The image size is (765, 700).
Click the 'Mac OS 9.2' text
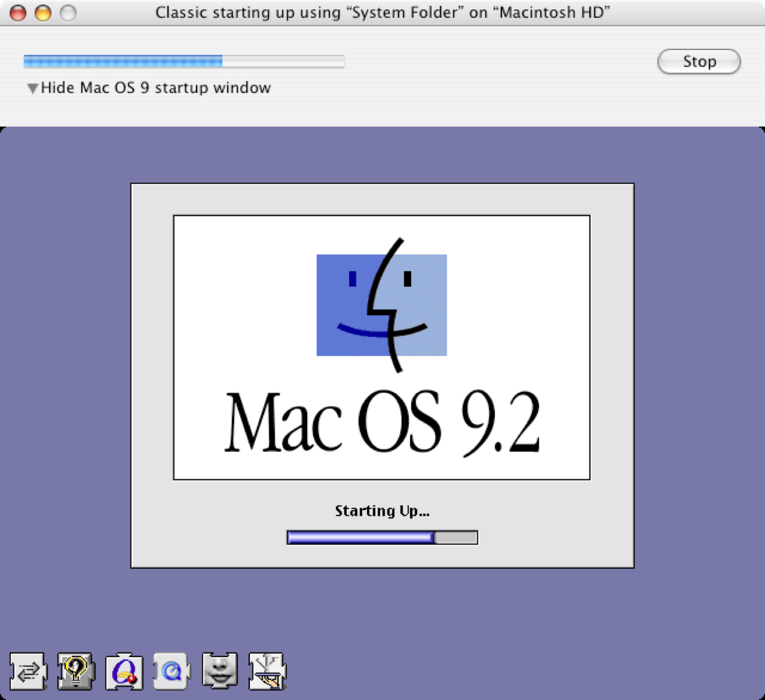coord(382,422)
